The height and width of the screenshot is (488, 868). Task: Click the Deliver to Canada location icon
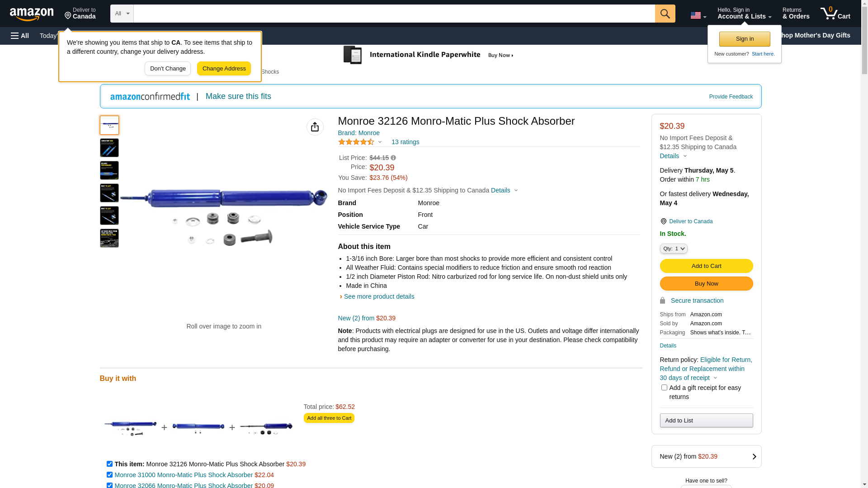tap(663, 221)
